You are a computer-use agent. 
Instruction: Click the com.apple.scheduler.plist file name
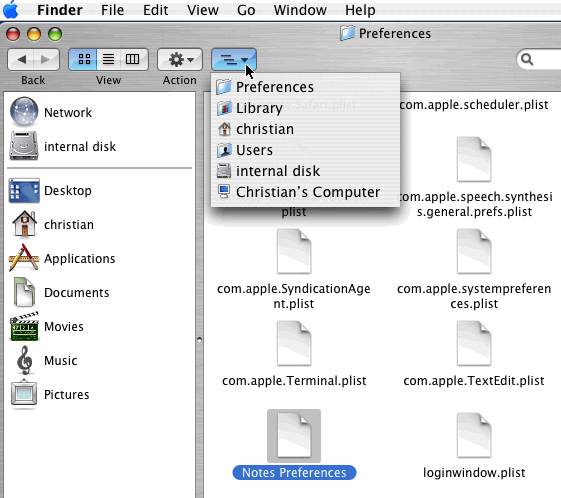(x=474, y=104)
